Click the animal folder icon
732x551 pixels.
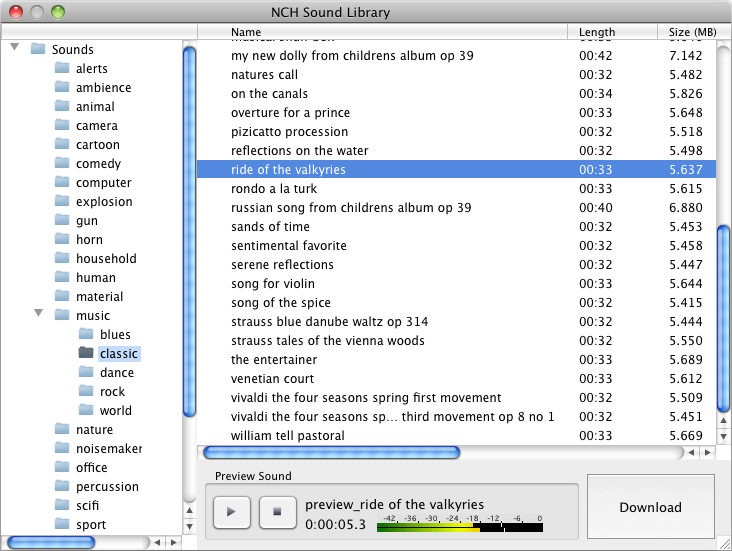point(62,106)
